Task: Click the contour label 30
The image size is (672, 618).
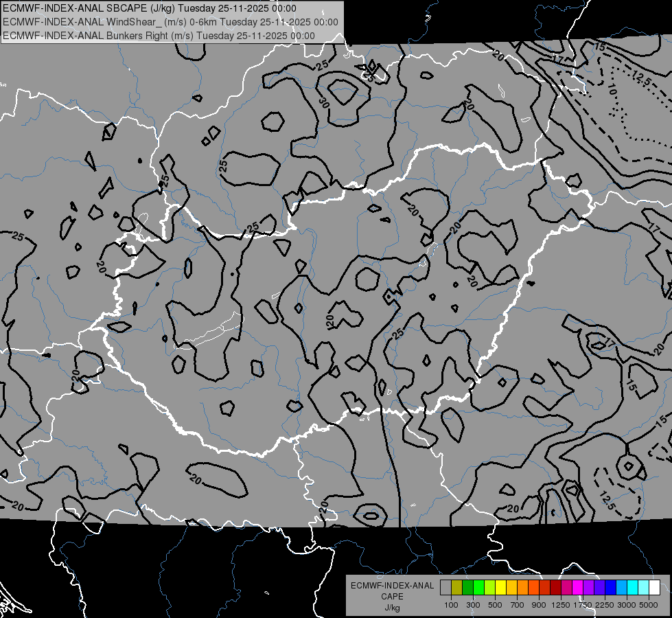Action: (323, 102)
